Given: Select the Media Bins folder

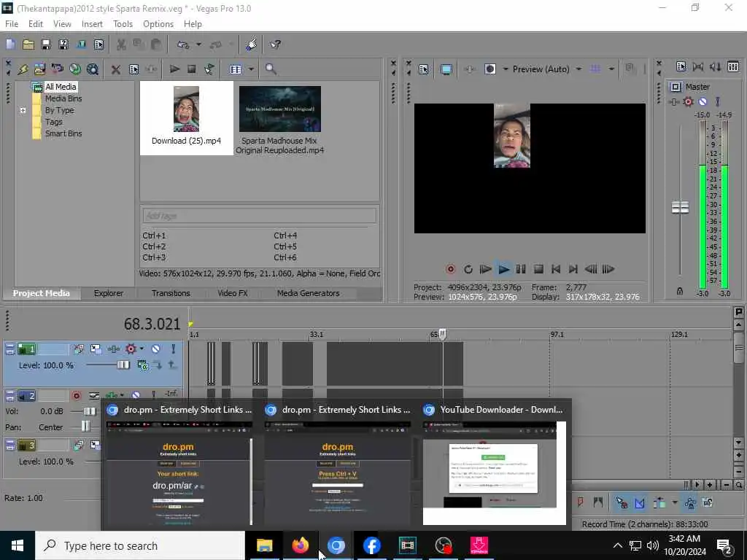Looking at the screenshot, I should point(63,98).
